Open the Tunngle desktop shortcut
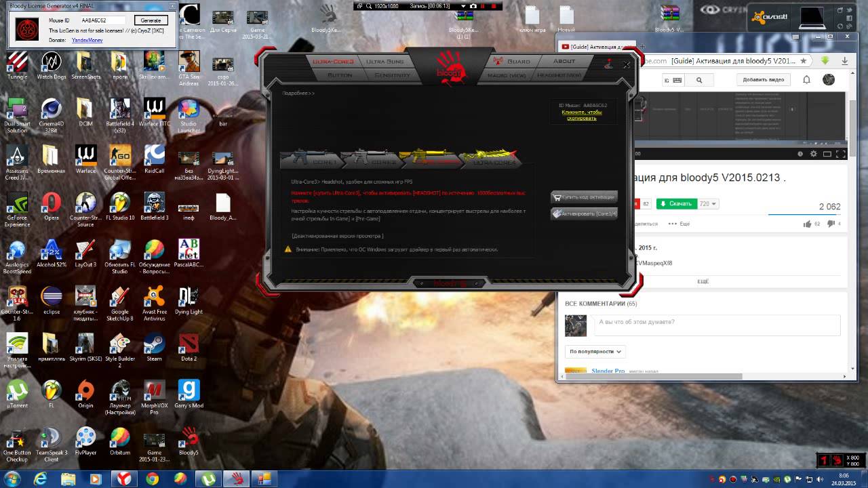Image resolution: width=868 pixels, height=488 pixels. (x=17, y=66)
